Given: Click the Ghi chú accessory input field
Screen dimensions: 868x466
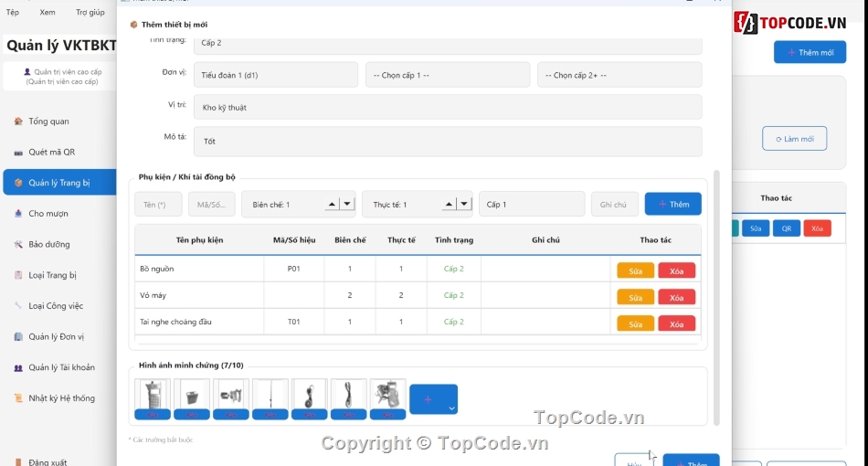Looking at the screenshot, I should [614, 205].
